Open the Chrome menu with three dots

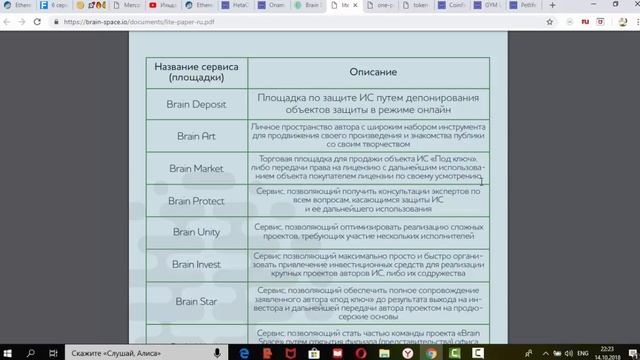(637, 22)
